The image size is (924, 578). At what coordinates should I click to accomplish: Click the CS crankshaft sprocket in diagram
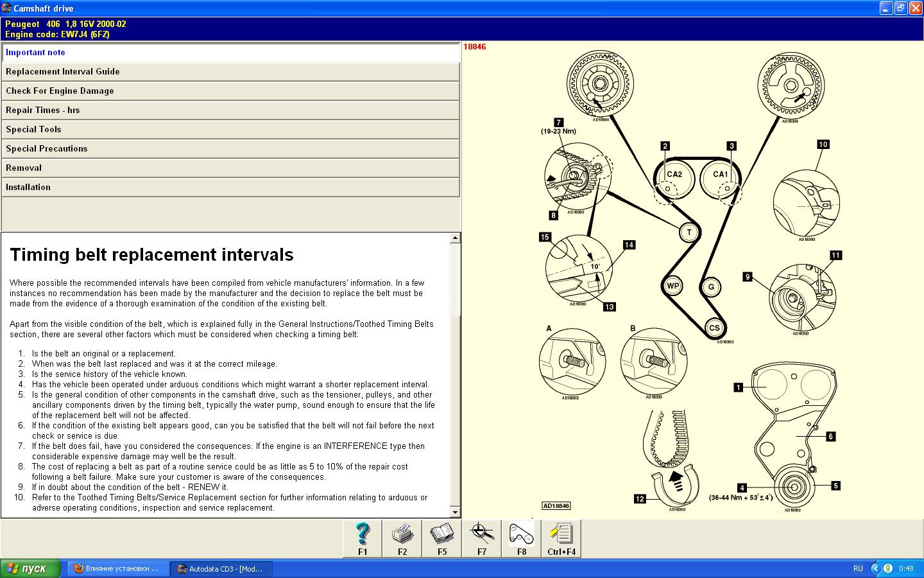[x=714, y=328]
